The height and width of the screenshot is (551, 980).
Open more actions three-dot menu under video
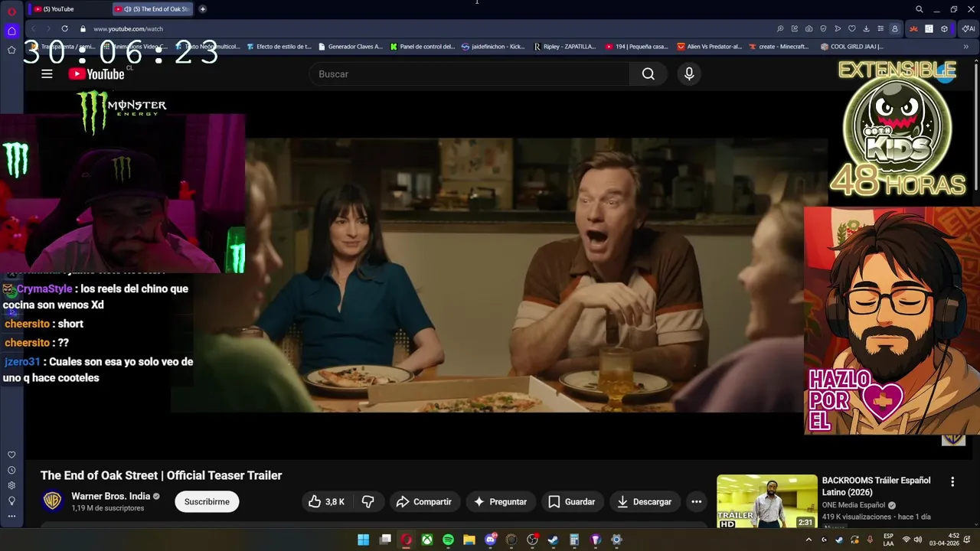point(696,502)
